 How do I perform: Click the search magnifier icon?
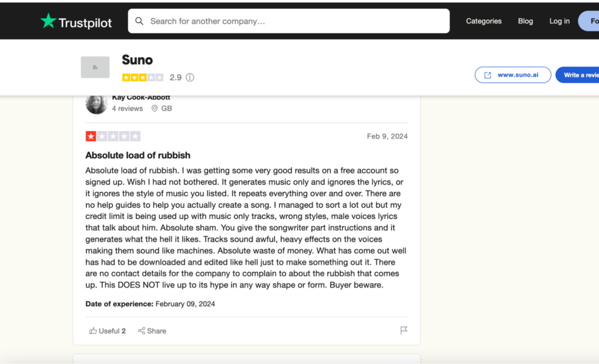[139, 21]
